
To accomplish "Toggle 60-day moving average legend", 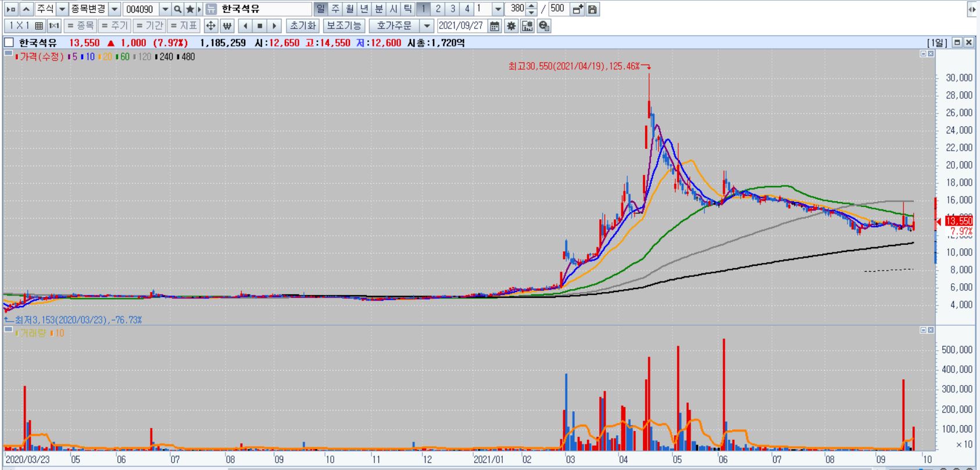I will pos(123,56).
